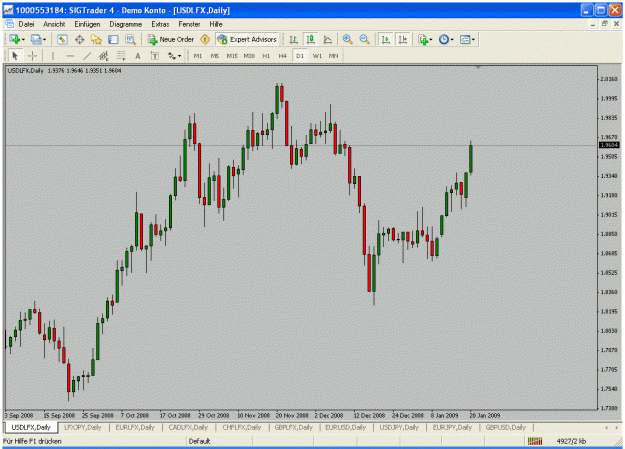Toggle the Expert Advisors button
The image size is (625, 449).
(x=247, y=39)
